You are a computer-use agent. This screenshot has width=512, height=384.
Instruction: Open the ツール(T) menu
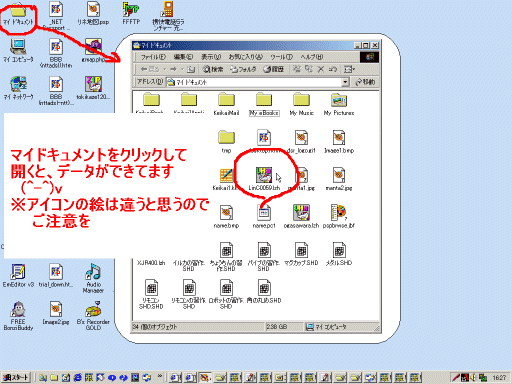tap(281, 57)
